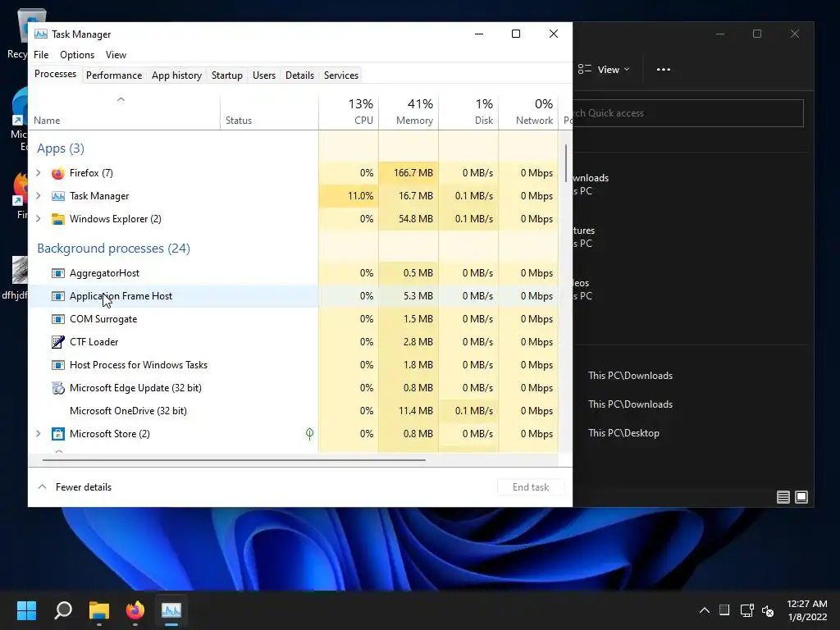Viewport: 840px width, 630px height.
Task: Switch to the Services tab
Action: (341, 75)
